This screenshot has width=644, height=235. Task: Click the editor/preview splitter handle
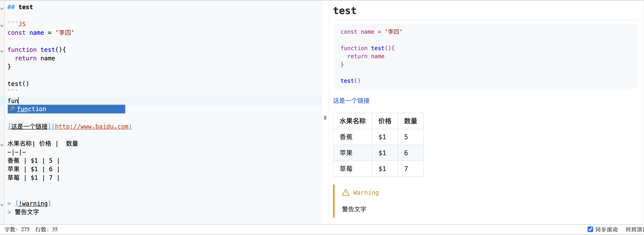[x=325, y=118]
